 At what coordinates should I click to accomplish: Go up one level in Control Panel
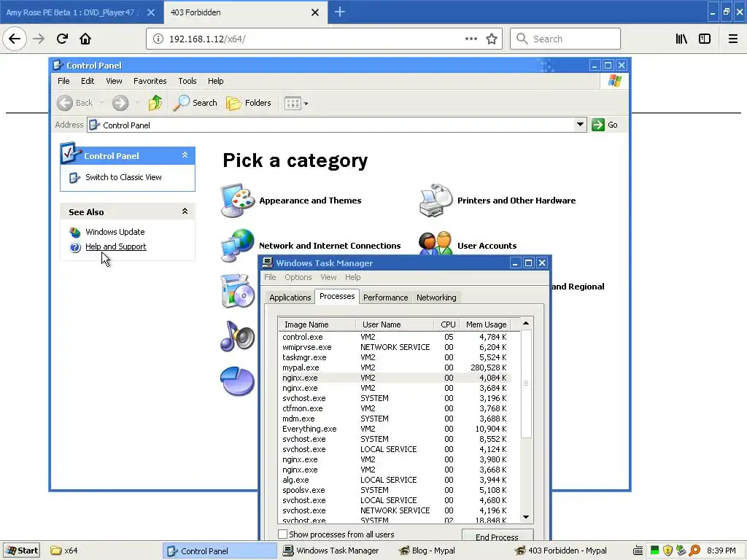tap(155, 103)
